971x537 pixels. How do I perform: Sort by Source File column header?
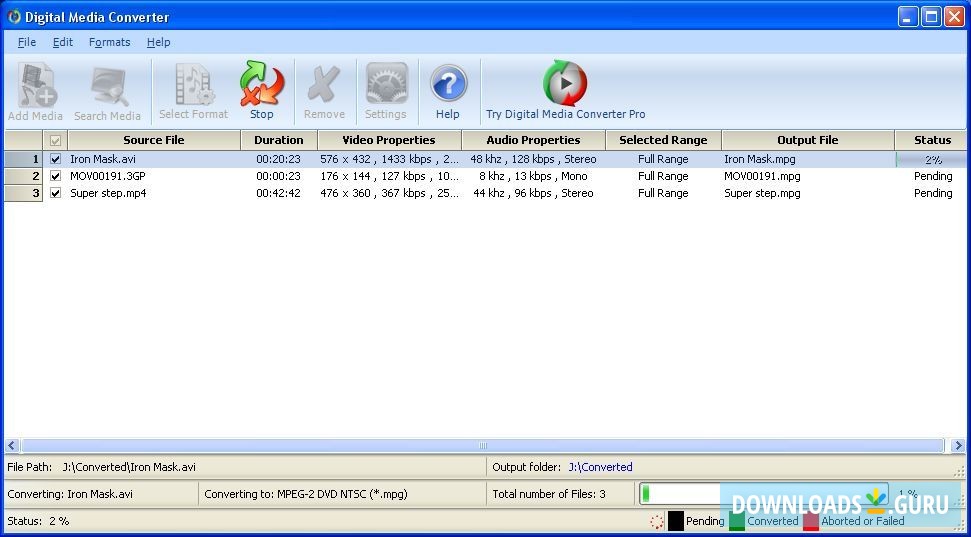click(x=154, y=140)
